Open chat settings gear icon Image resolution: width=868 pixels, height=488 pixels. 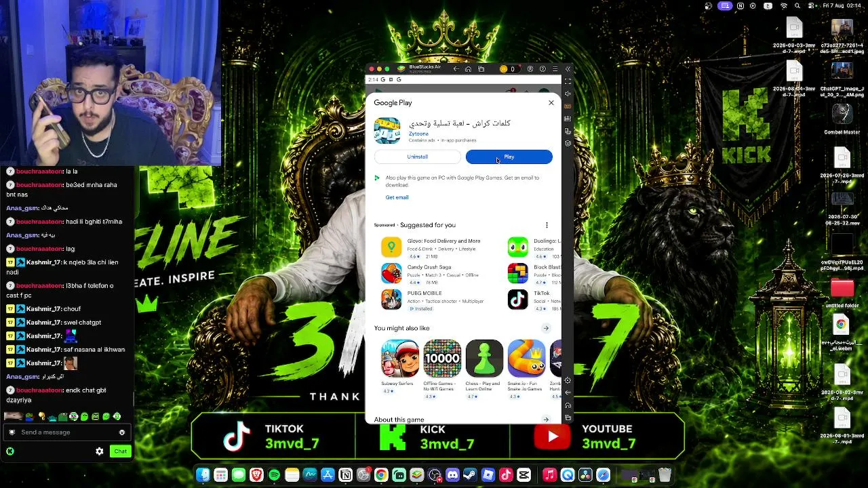[100, 451]
